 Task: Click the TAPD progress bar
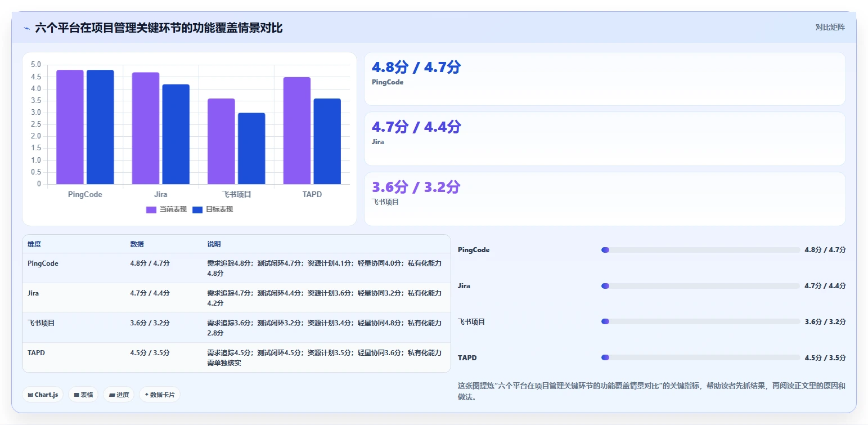coord(700,357)
